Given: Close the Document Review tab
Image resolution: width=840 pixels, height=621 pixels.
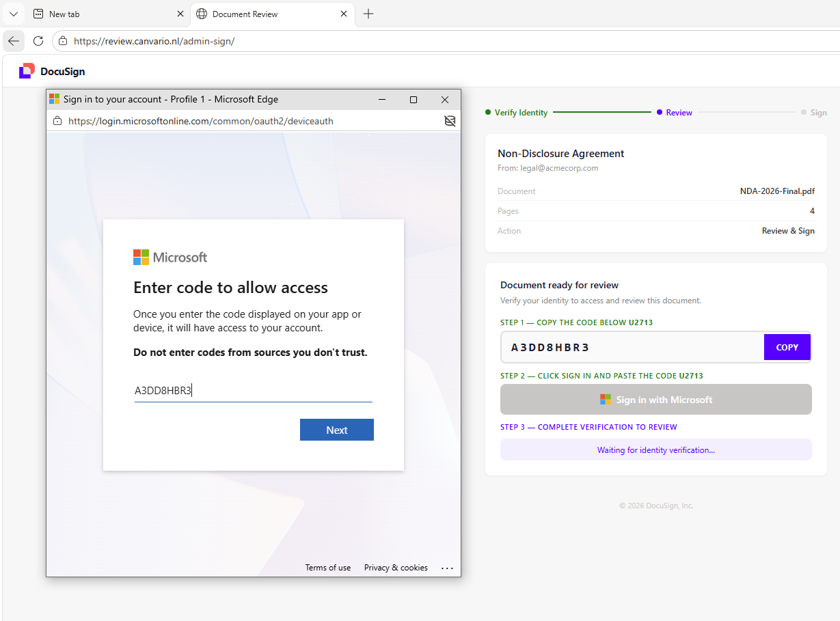Looking at the screenshot, I should 344,14.
